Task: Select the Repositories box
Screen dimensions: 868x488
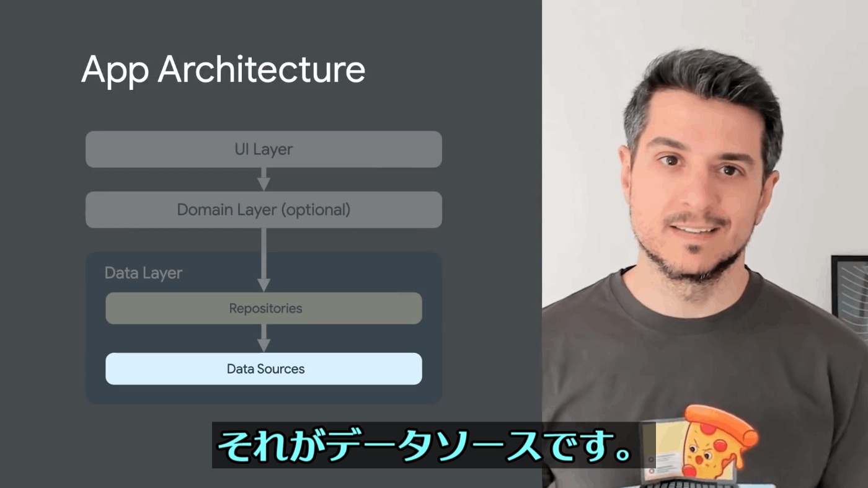Action: 263,308
